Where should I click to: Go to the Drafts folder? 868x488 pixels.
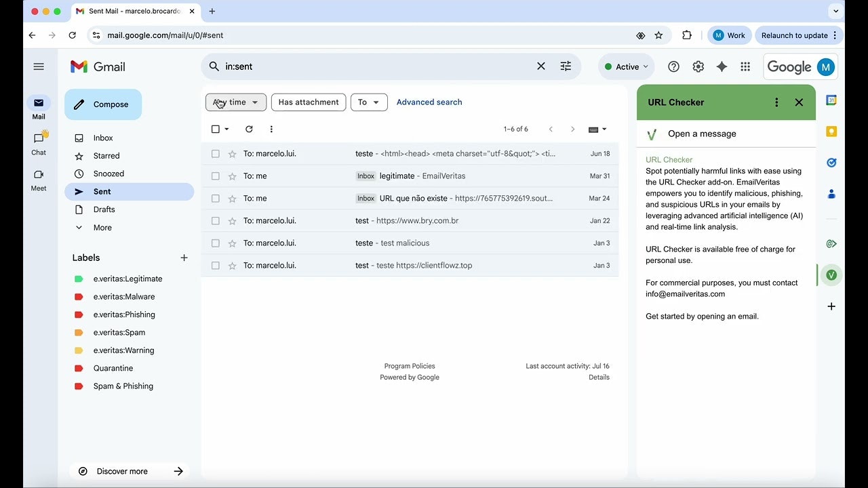pos(104,209)
